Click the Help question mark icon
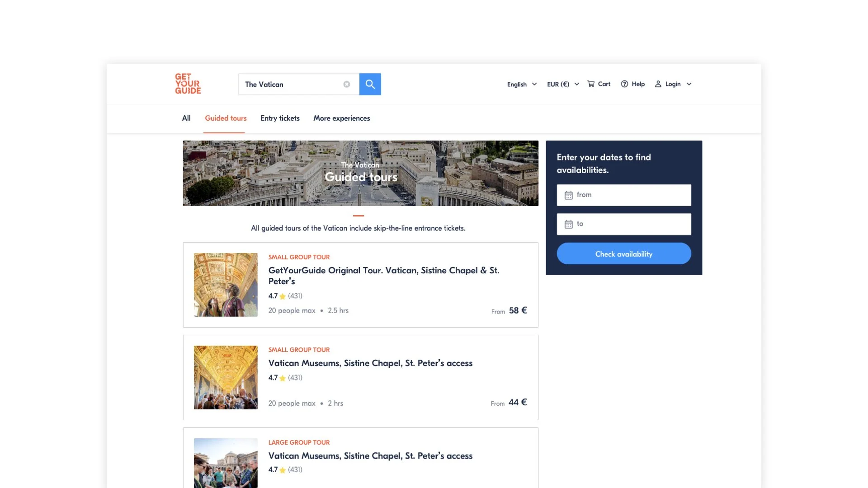This screenshot has height=488, width=868. (624, 84)
